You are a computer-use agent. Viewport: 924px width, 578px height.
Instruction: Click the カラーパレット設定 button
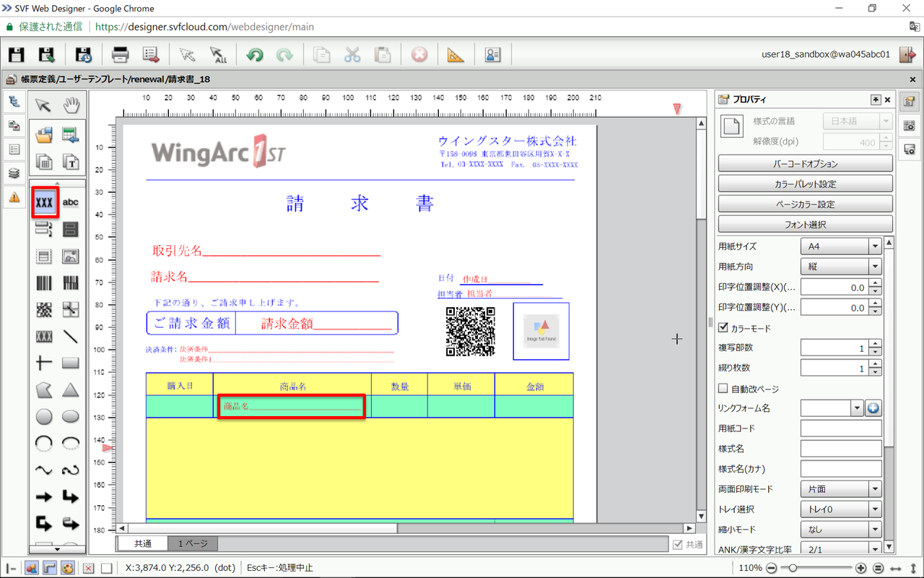805,184
